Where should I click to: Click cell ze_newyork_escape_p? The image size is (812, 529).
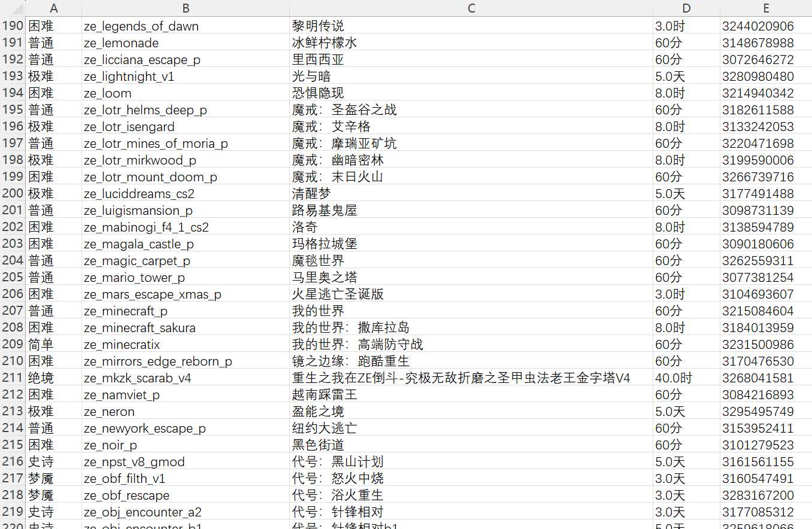[x=186, y=428]
